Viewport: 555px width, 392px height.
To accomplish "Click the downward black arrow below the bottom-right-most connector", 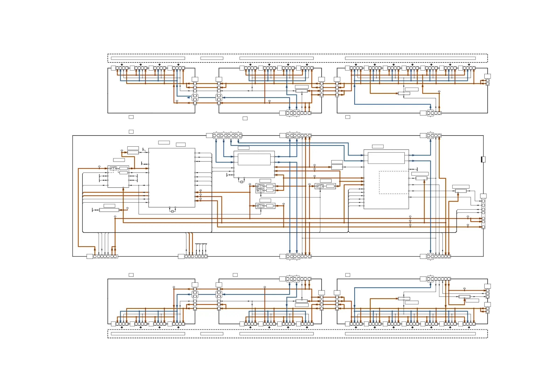I will pos(469,328).
